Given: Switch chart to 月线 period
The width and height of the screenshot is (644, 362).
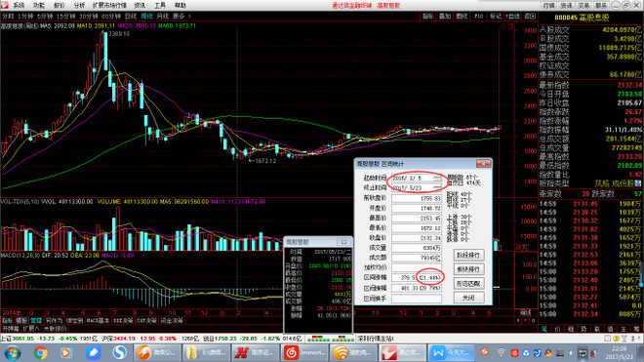Looking at the screenshot, I should point(163,16).
